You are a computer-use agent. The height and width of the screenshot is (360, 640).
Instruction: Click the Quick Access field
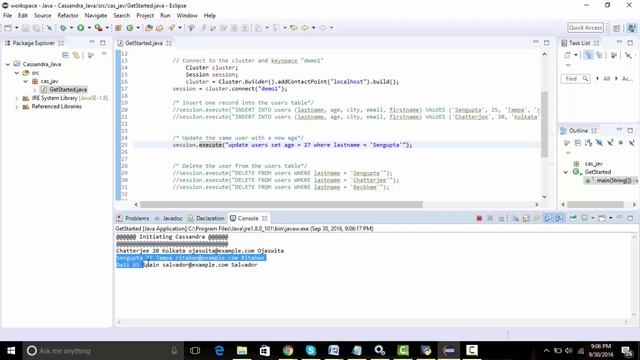585,28
